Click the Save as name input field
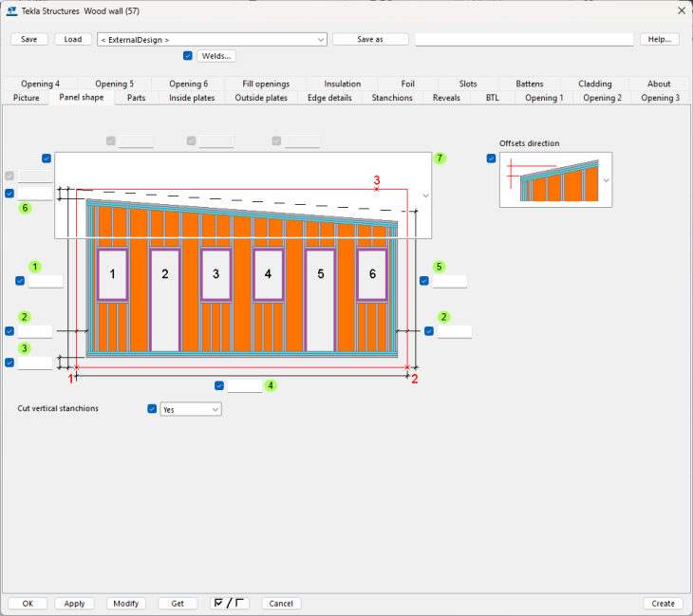 point(523,40)
